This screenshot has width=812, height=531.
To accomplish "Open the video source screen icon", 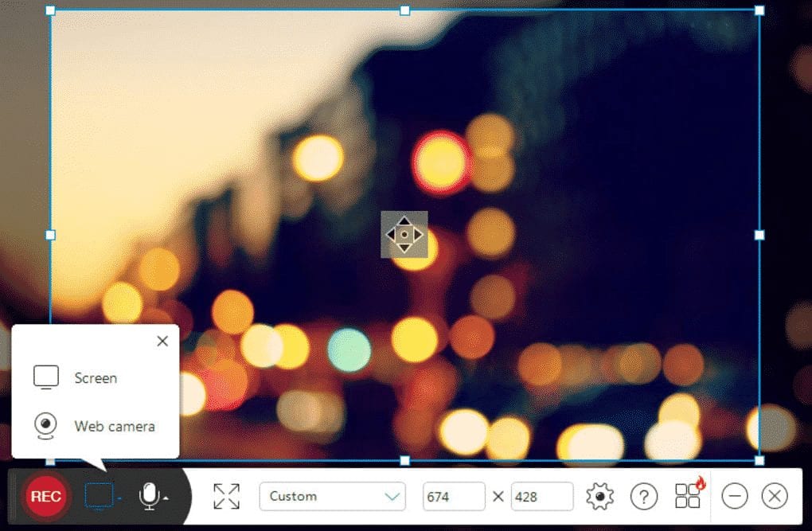I will [99, 496].
